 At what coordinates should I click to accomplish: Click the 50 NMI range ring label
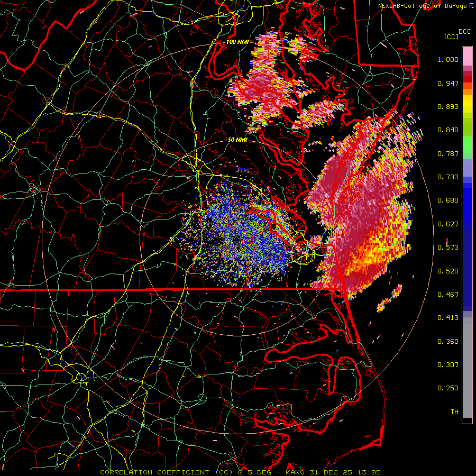[x=237, y=140]
